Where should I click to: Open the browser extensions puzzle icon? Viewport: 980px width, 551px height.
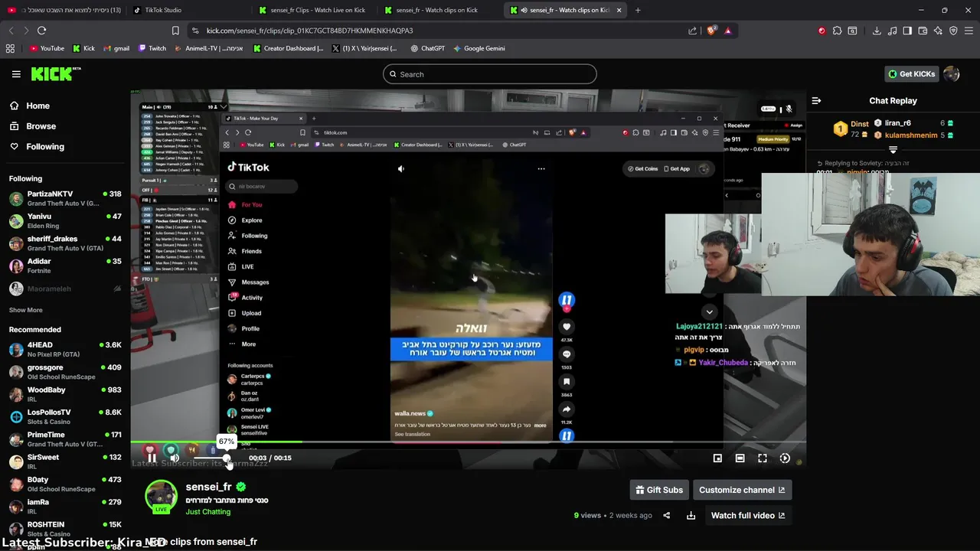coord(837,31)
